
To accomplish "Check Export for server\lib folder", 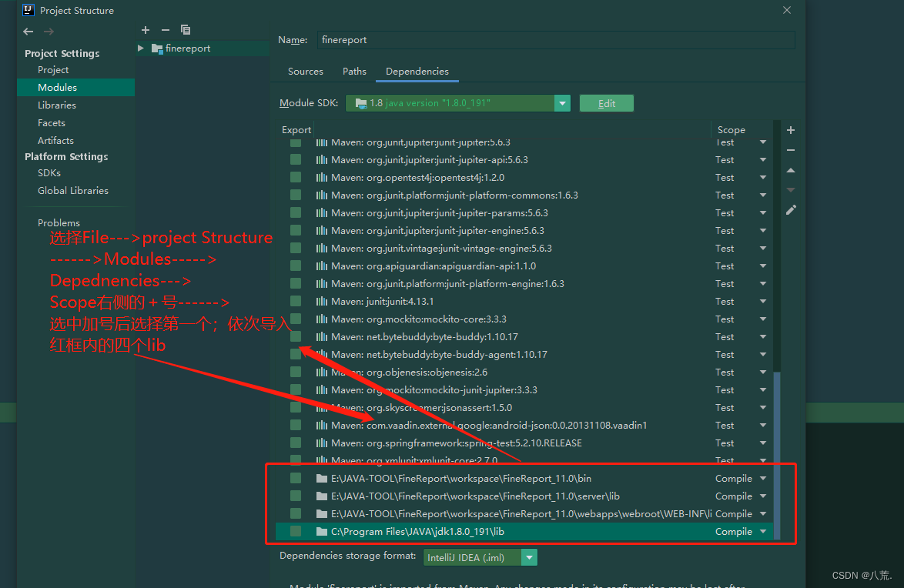I will pyautogui.click(x=296, y=496).
